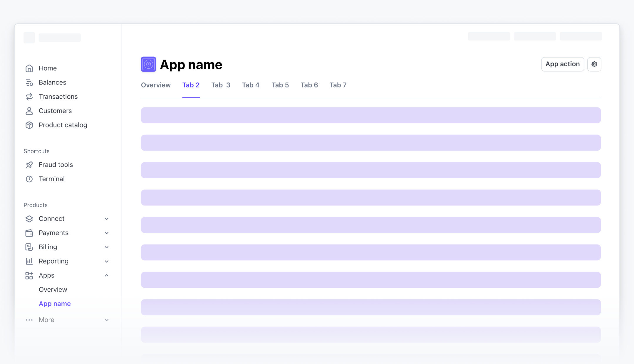
Task: Open Transactions label
Action: click(x=58, y=97)
